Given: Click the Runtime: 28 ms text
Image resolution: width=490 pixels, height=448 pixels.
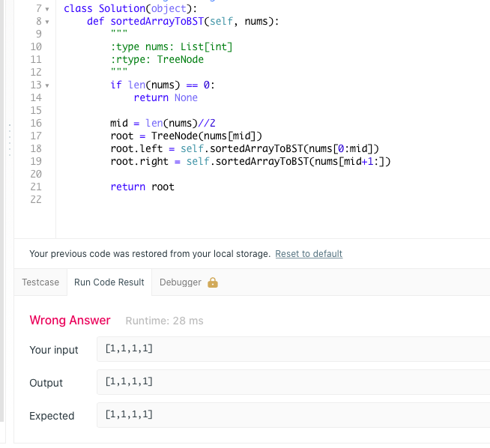Looking at the screenshot, I should click(164, 321).
